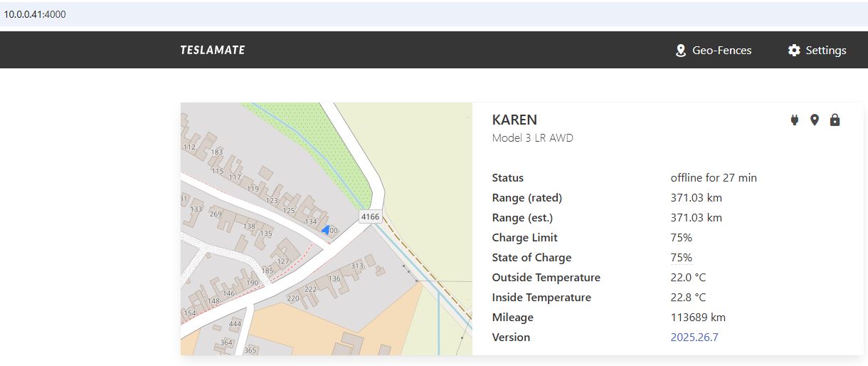Click the KAREN car name
Screen dimensions: 868x366
coord(514,120)
